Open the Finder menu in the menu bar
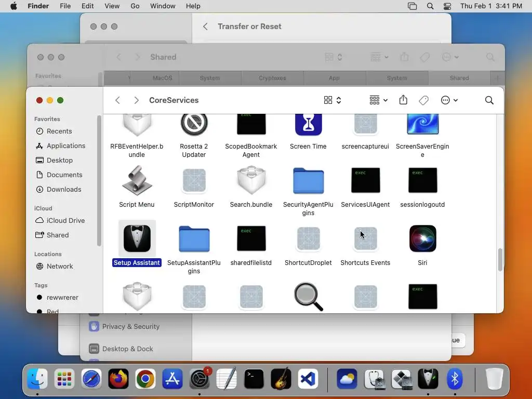Image resolution: width=532 pixels, height=399 pixels. point(38,6)
